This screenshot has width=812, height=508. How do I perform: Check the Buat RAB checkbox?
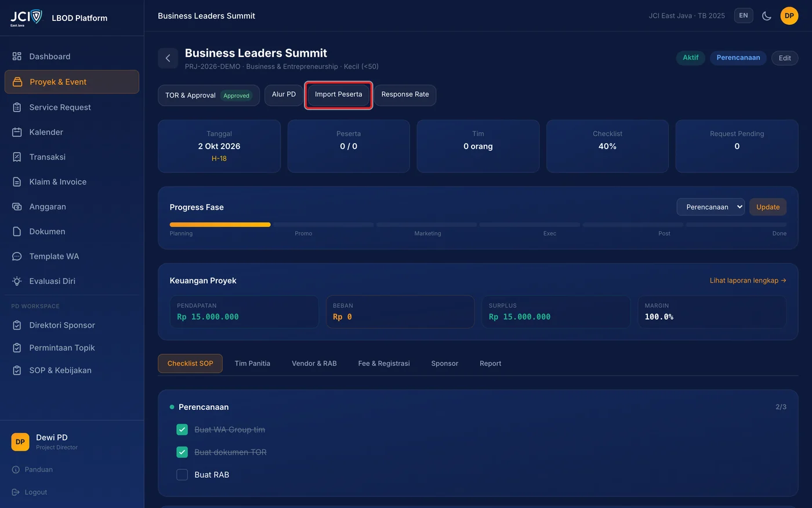pyautogui.click(x=182, y=475)
